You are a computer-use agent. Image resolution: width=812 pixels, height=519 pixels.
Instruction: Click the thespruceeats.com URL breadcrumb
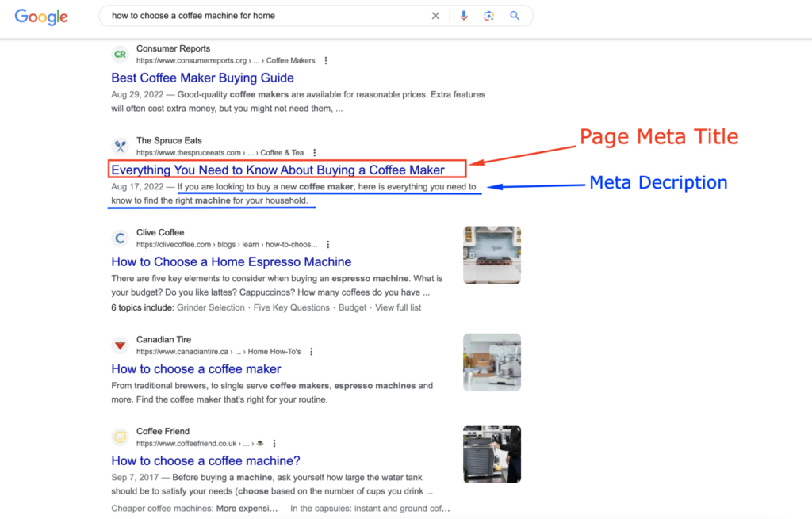[220, 153]
